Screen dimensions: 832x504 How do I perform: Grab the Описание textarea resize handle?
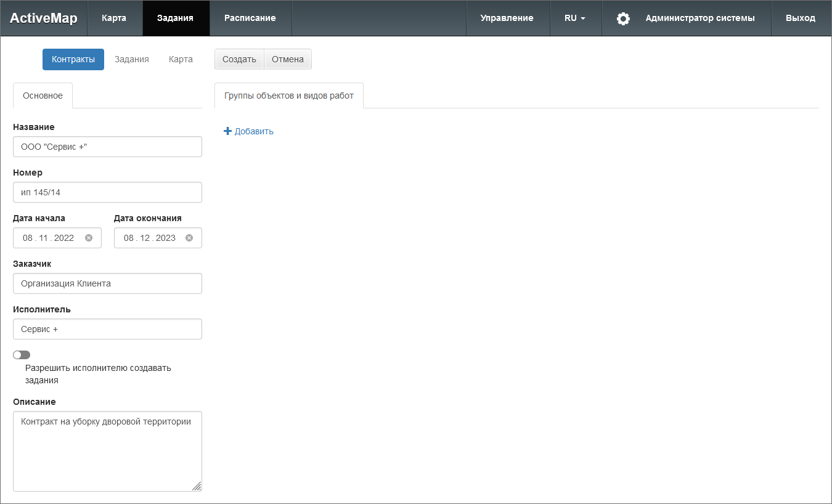[197, 486]
